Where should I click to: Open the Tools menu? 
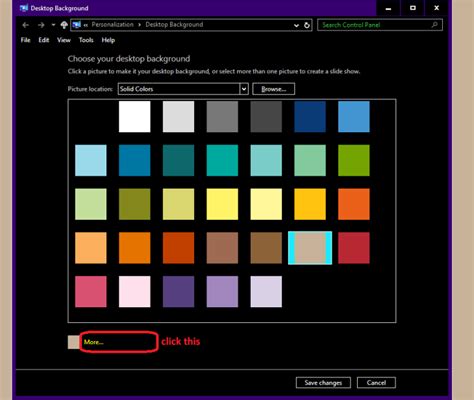pyautogui.click(x=86, y=40)
